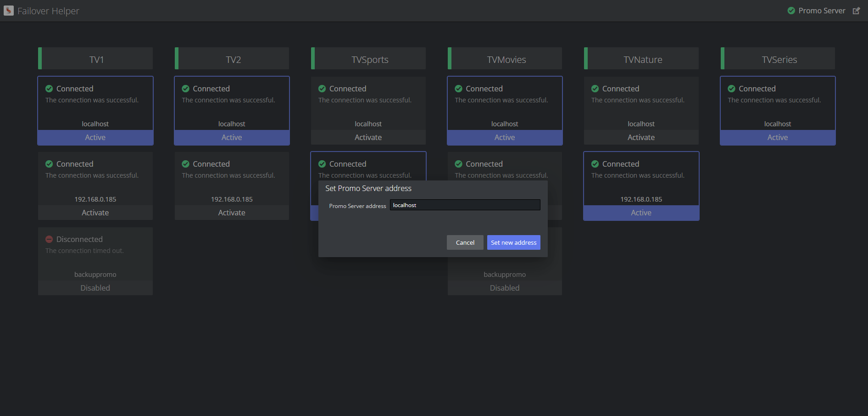
Task: Click TV1 localhost connected checkmark icon
Action: (49, 89)
